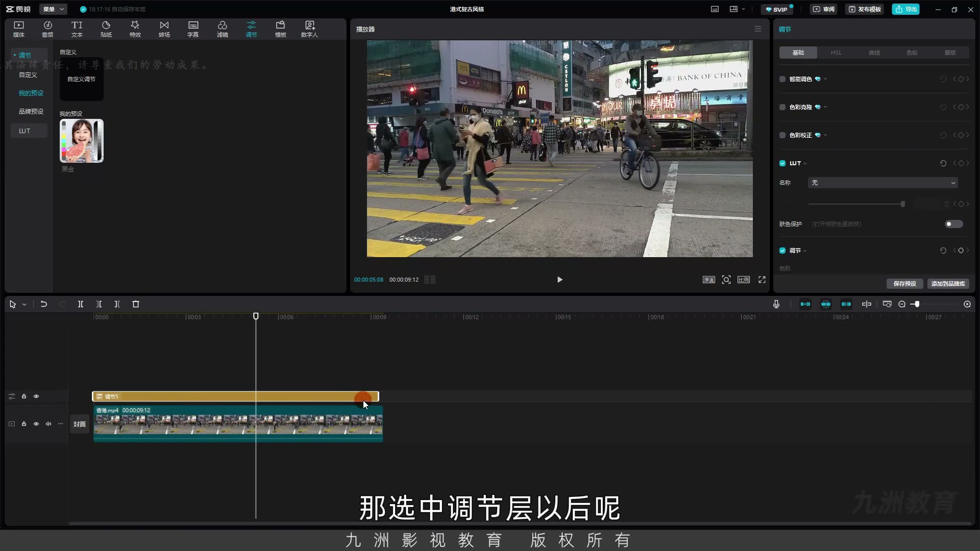980x551 pixels.
Task: Click the timeline zoom-in plus icon
Action: tap(967, 304)
